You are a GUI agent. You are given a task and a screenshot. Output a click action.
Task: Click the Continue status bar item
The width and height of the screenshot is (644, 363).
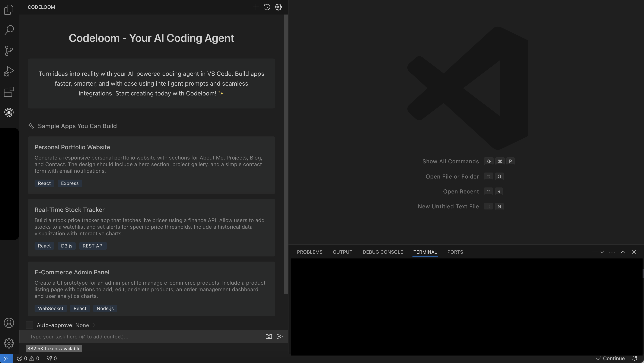tap(610, 358)
